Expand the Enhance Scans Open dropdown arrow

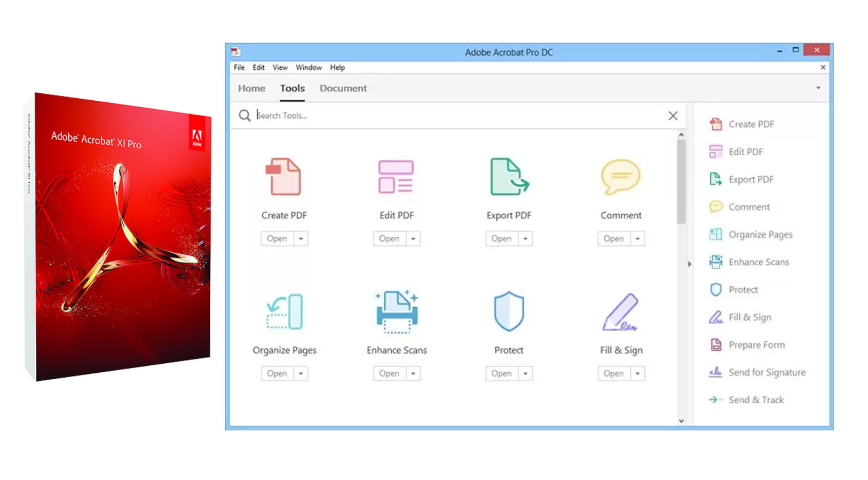pos(413,373)
